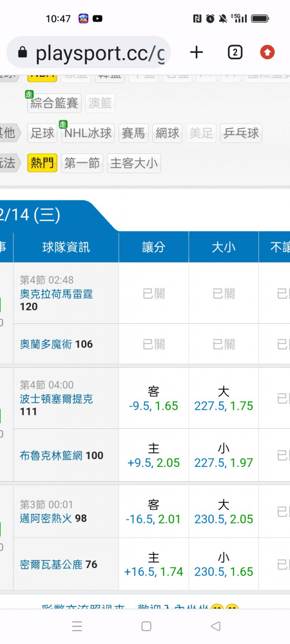Viewport: 290px width, 644px height.
Task: Tap the YouTube notification icon in status bar
Action: click(x=97, y=19)
